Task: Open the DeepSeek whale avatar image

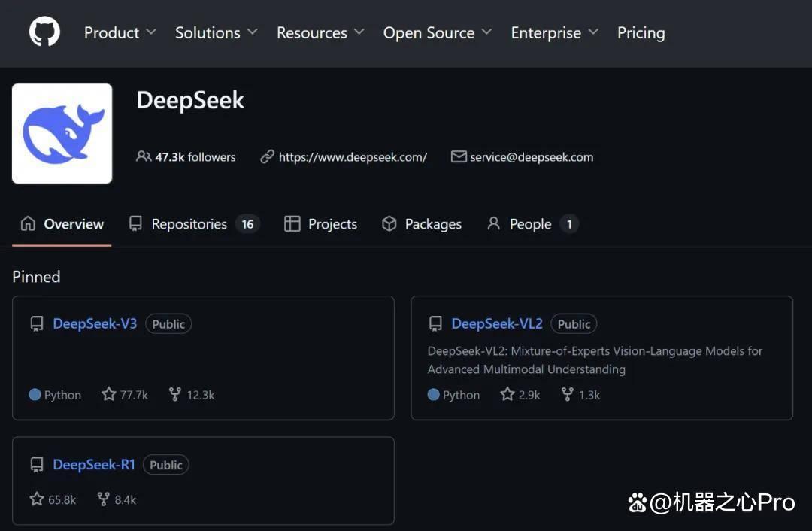Action: pos(62,134)
